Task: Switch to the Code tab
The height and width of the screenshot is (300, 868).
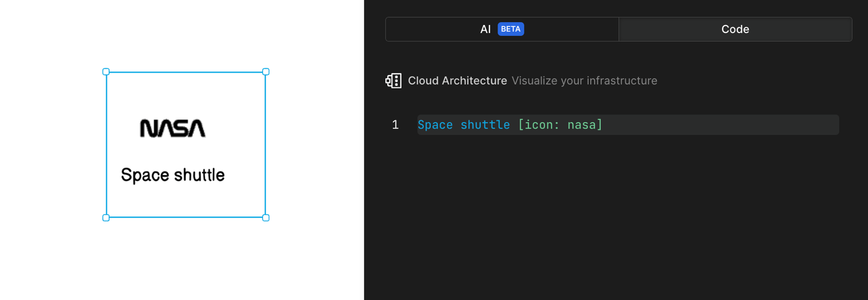Action: pos(735,29)
